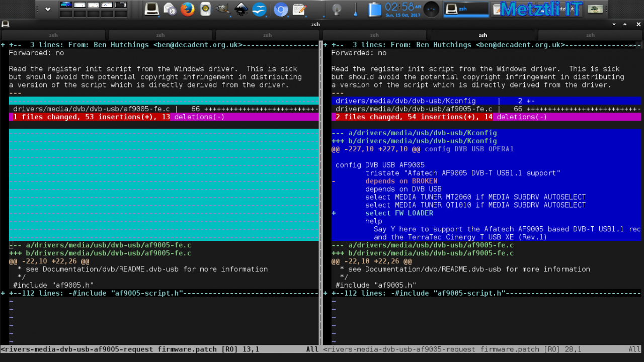
Task: Click the 'select MEDIA TUNER QT1010' line
Action: [x=475, y=205]
